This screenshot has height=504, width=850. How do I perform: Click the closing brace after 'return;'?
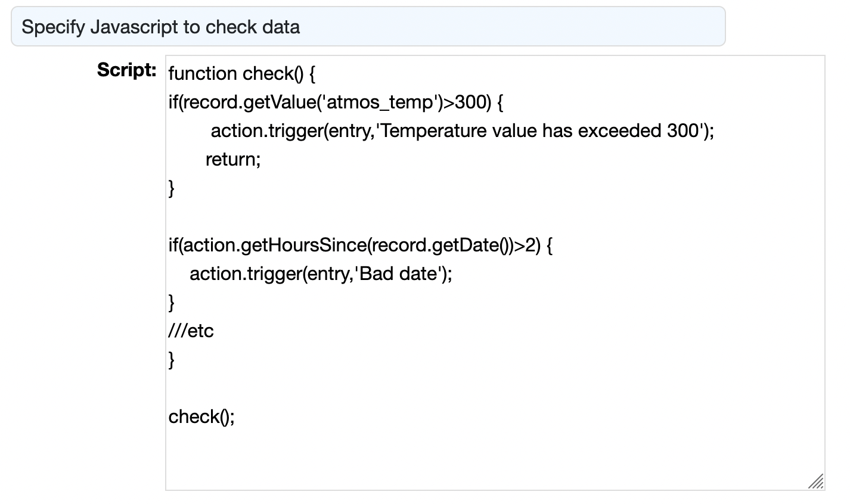click(172, 188)
